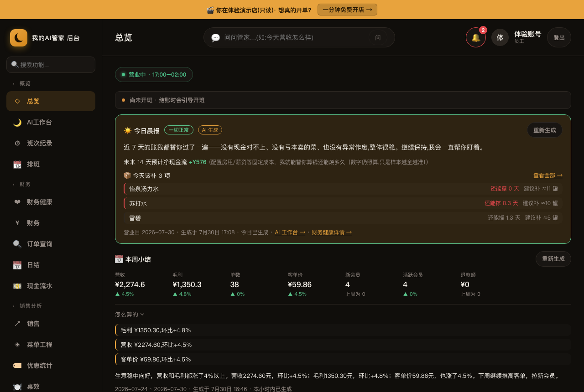Click the 现金流水 banknote icon
The height and width of the screenshot is (392, 584).
[x=17, y=286]
